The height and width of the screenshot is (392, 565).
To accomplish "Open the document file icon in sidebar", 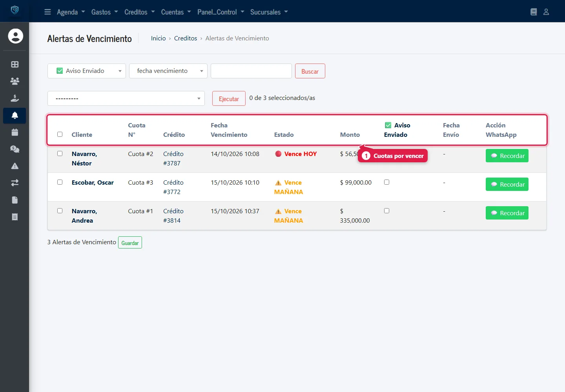I will pyautogui.click(x=15, y=200).
